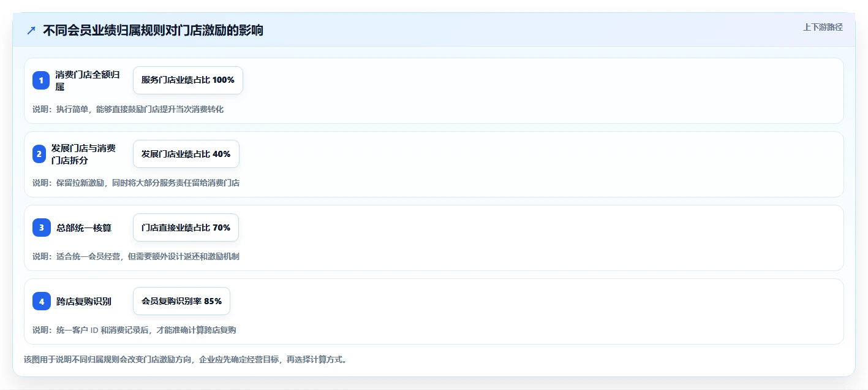Image resolution: width=868 pixels, height=390 pixels.
Task: Select the 消费门店全额归属 heading
Action: [88, 80]
